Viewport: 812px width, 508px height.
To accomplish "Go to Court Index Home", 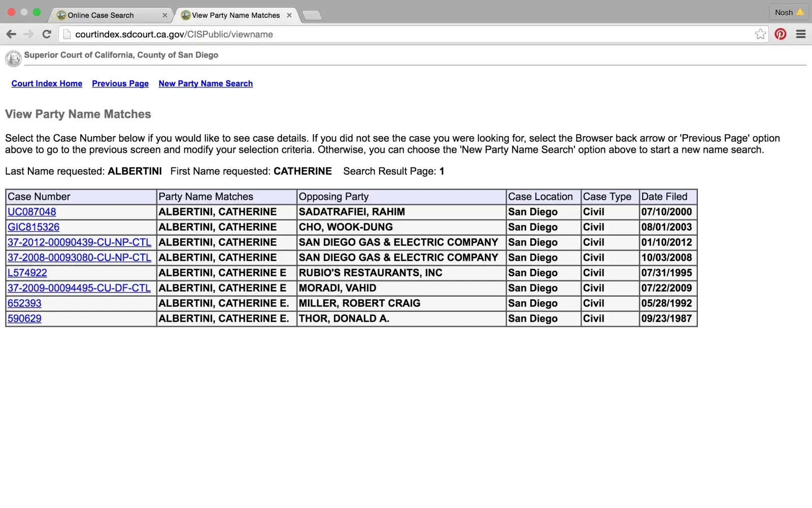I will (x=47, y=83).
